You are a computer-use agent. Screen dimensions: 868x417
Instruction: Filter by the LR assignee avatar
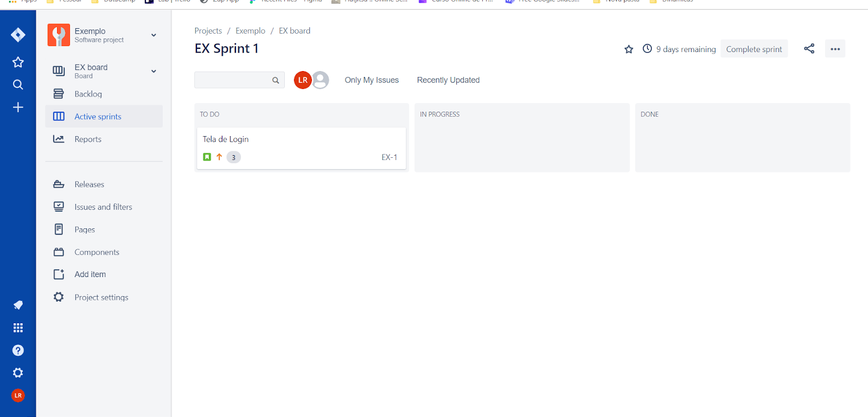tap(303, 80)
